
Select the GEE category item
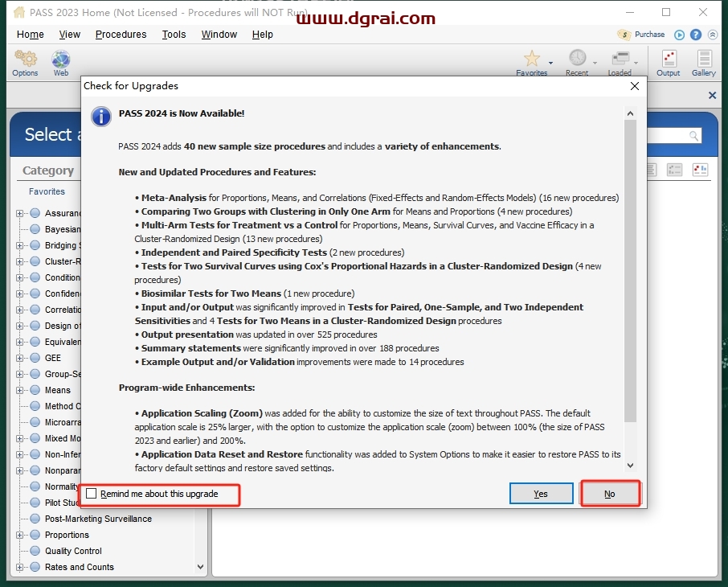point(52,358)
